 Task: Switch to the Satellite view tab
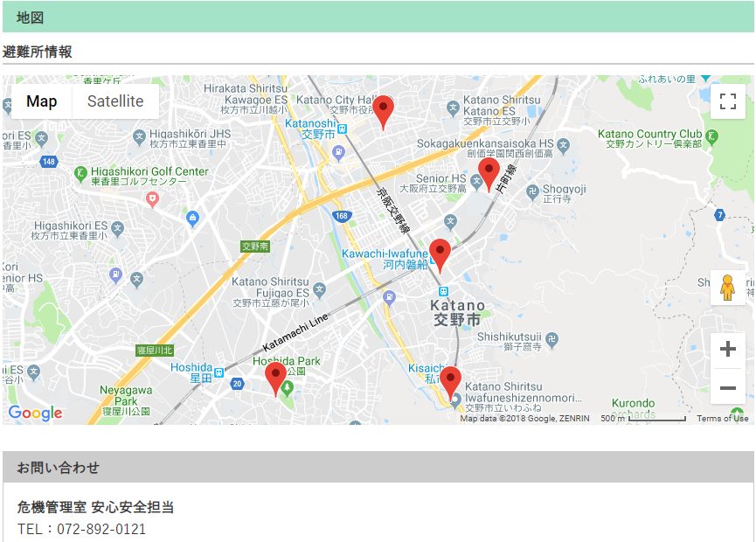tap(115, 101)
